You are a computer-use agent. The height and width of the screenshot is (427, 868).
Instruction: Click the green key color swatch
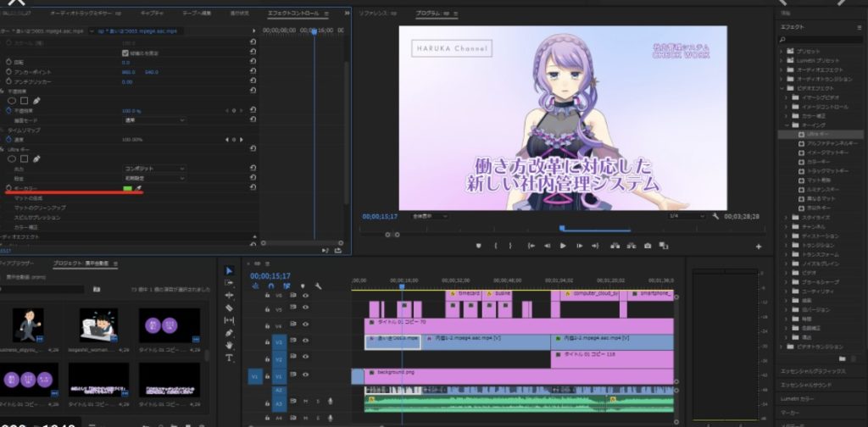[128, 189]
